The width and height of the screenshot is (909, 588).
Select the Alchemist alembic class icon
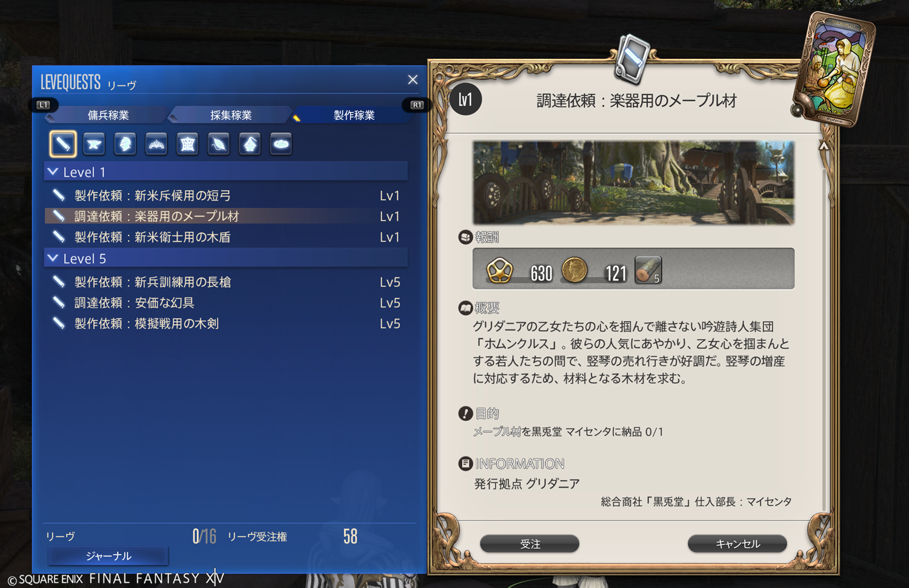pyautogui.click(x=250, y=144)
